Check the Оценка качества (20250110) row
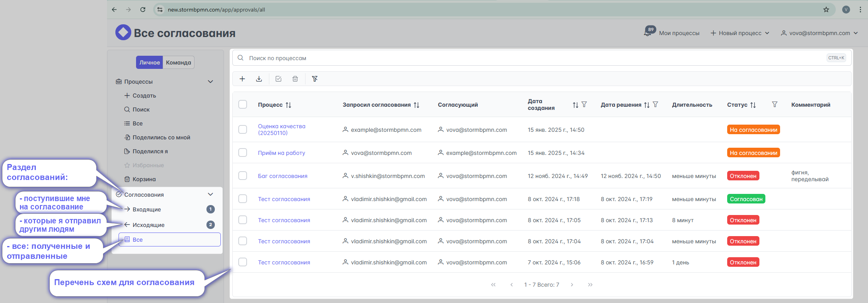The height and width of the screenshot is (303, 868). pos(243,129)
